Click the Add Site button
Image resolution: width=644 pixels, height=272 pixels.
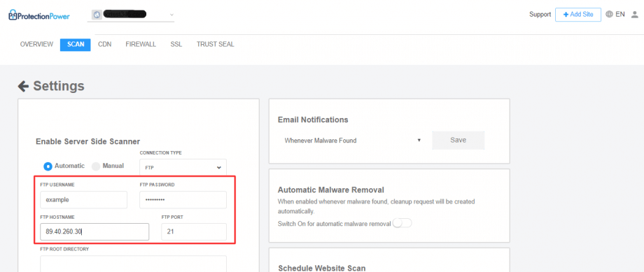pos(578,15)
